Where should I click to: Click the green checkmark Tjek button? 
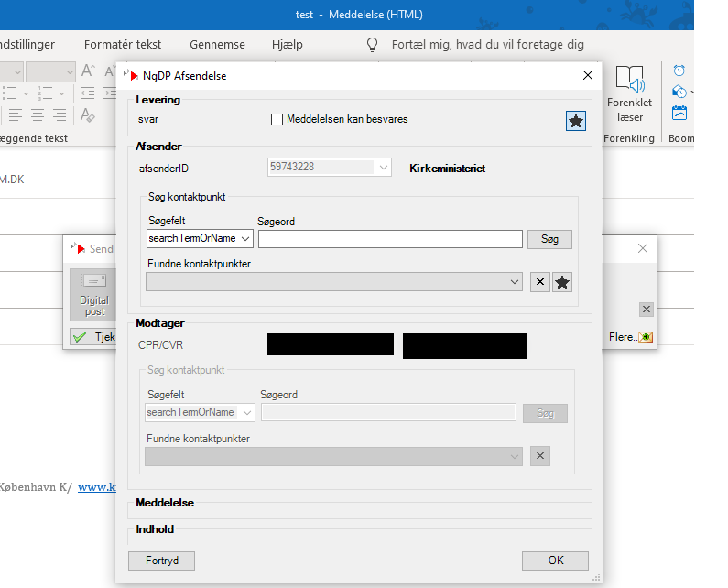click(92, 337)
